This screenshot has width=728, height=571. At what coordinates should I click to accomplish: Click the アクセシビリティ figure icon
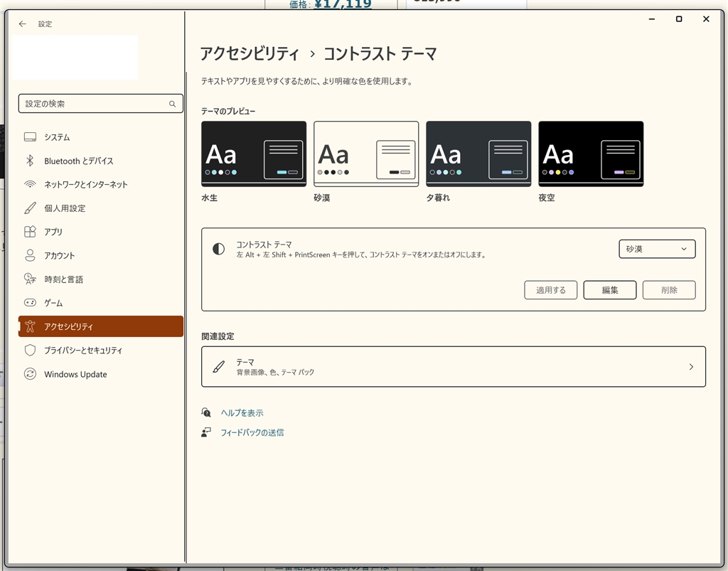[30, 326]
